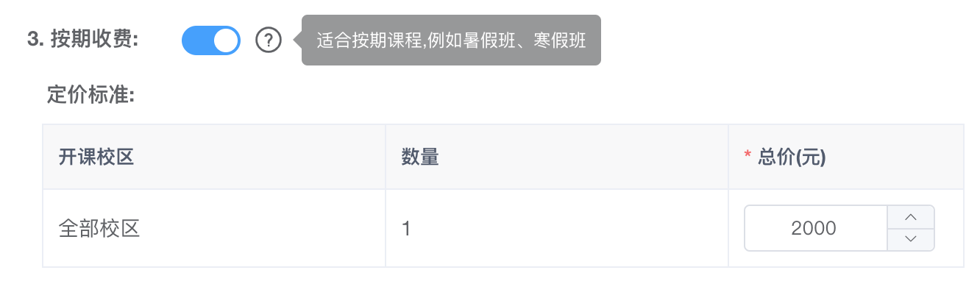Screen dimensions: 980x284
Task: Toggle the 按期收费 switch off
Action: click(x=211, y=40)
